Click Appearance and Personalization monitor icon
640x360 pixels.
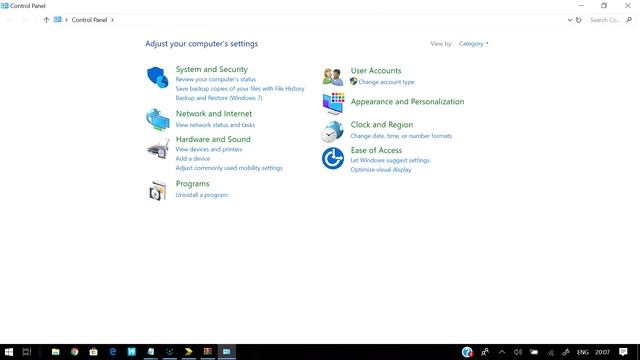(x=333, y=103)
